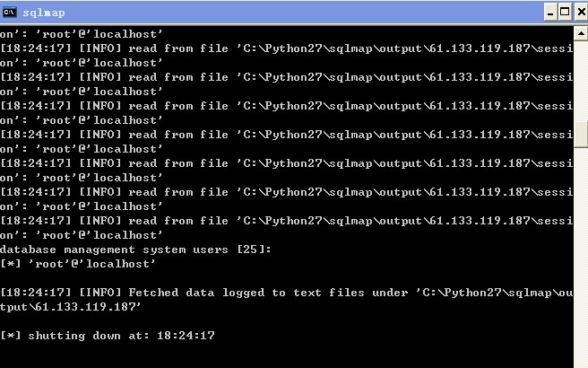The image size is (588, 368).
Task: Click empty area of blue title bar
Action: 300,13
